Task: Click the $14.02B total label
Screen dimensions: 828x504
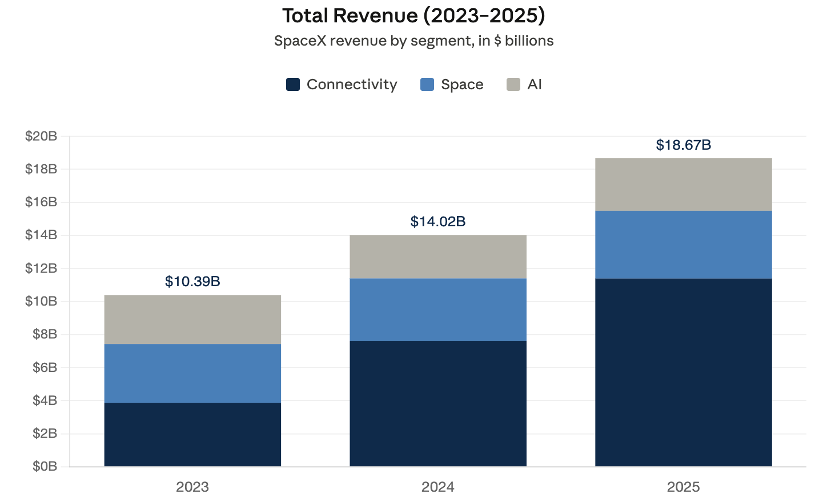Action: pos(438,221)
